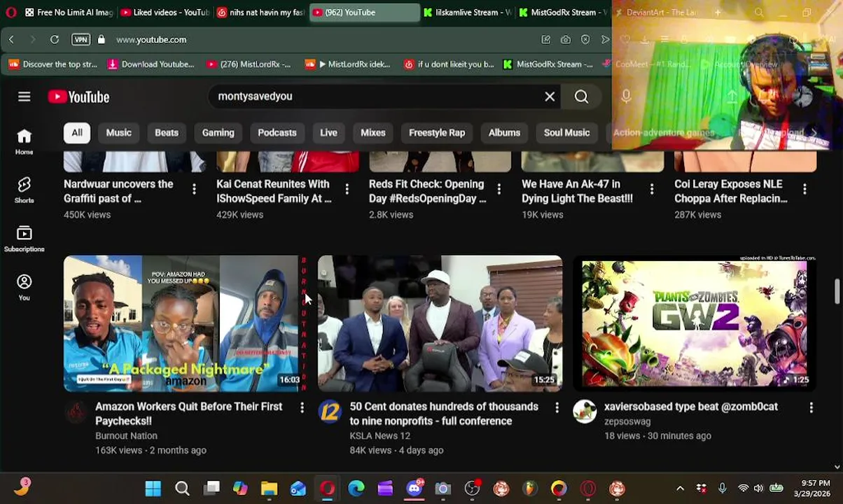
Task: Select the Soul Music filter chip
Action: (567, 132)
